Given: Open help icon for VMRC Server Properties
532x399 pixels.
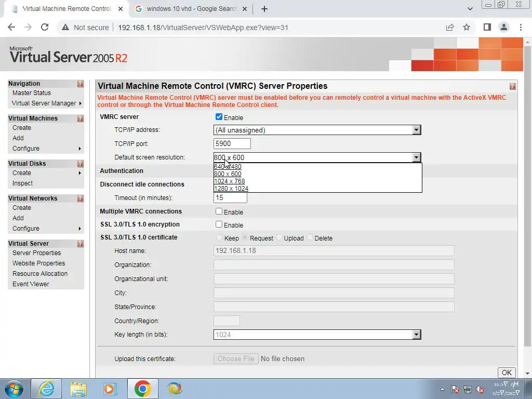Looking at the screenshot, I should [x=512, y=86].
